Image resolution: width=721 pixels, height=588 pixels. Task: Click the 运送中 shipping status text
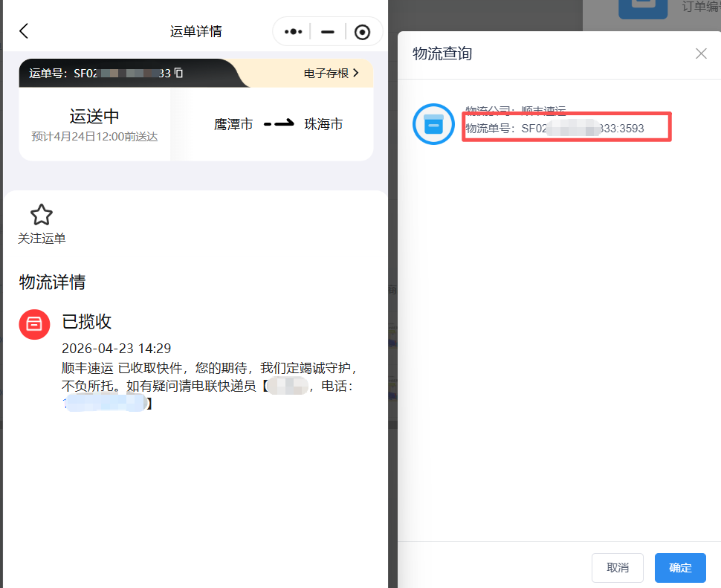(94, 116)
